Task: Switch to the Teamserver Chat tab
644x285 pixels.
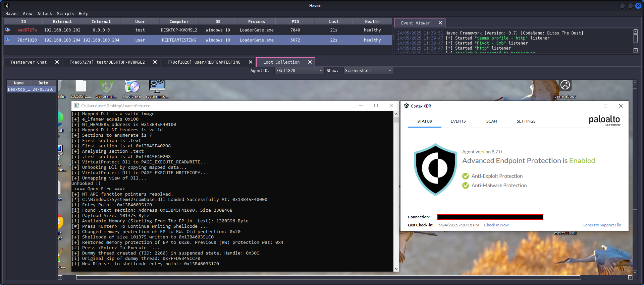Action: click(29, 62)
